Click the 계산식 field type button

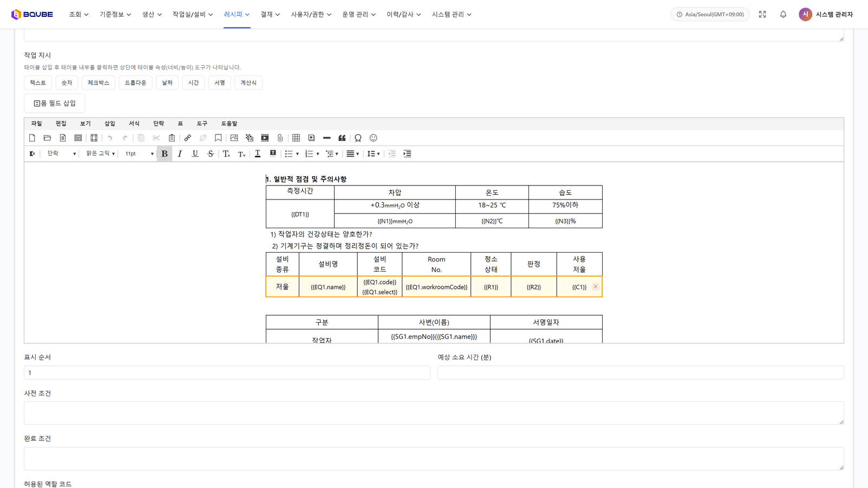pos(248,83)
